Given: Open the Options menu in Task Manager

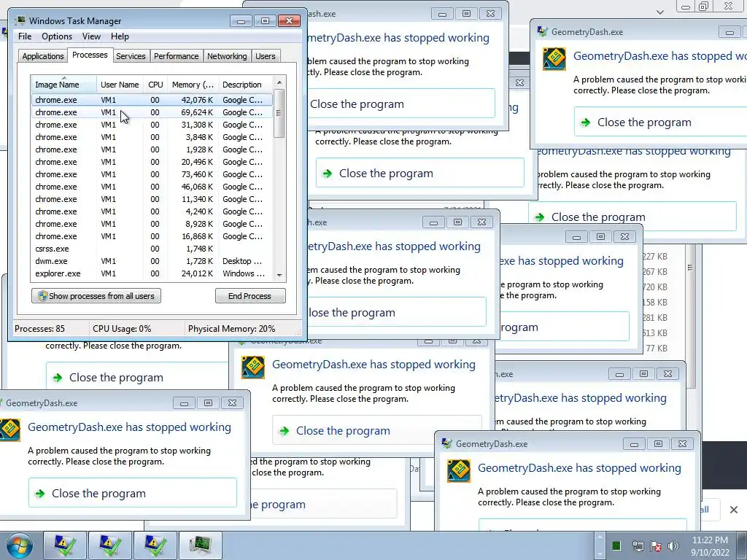Looking at the screenshot, I should pyautogui.click(x=57, y=36).
